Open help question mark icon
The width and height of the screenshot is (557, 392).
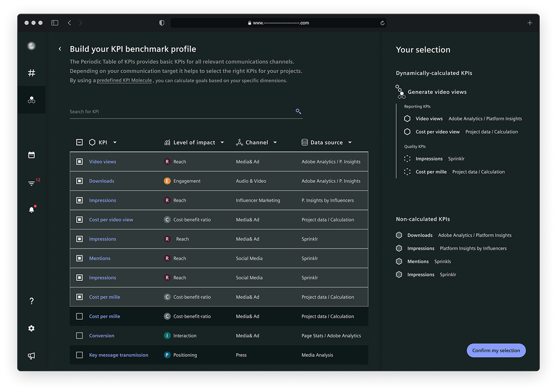click(31, 301)
